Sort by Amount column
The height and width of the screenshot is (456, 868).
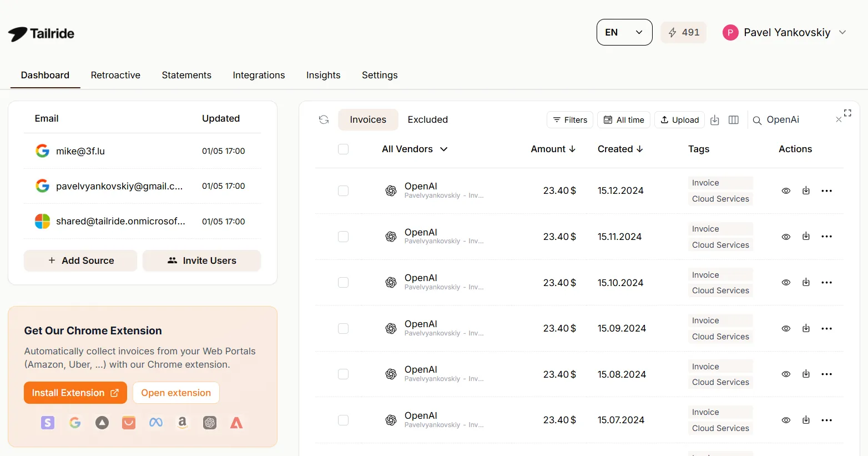[x=553, y=149]
